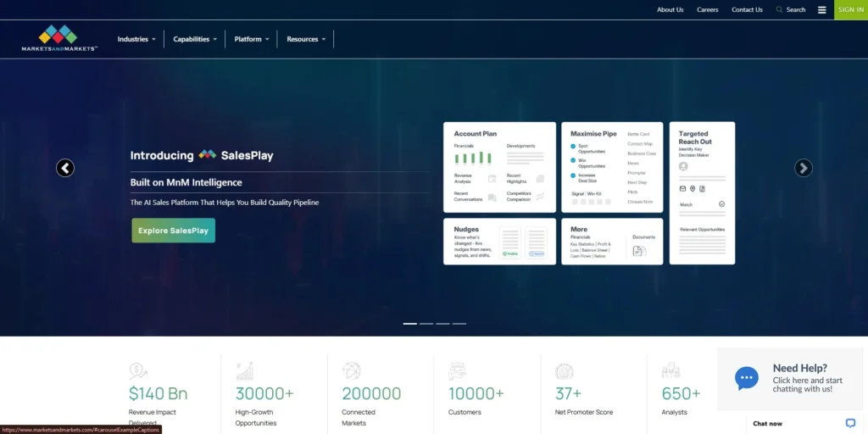
Task: Click the blue chat bubble icon
Action: pos(746,378)
